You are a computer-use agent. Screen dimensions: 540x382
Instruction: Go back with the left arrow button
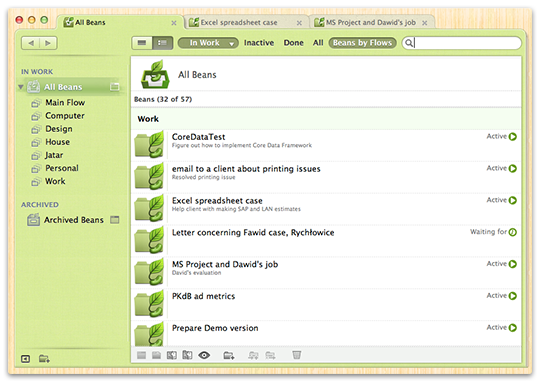click(x=31, y=43)
